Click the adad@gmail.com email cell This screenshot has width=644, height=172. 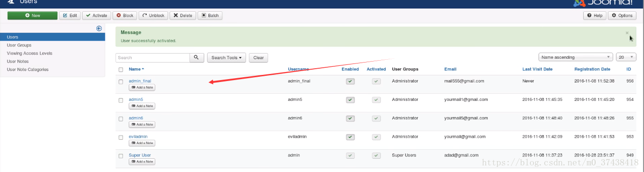461,155
